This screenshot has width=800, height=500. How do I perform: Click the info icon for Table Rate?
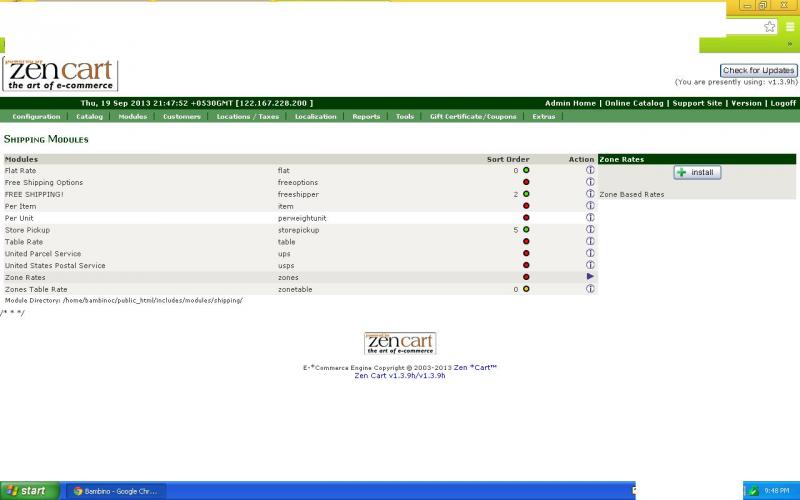click(590, 241)
